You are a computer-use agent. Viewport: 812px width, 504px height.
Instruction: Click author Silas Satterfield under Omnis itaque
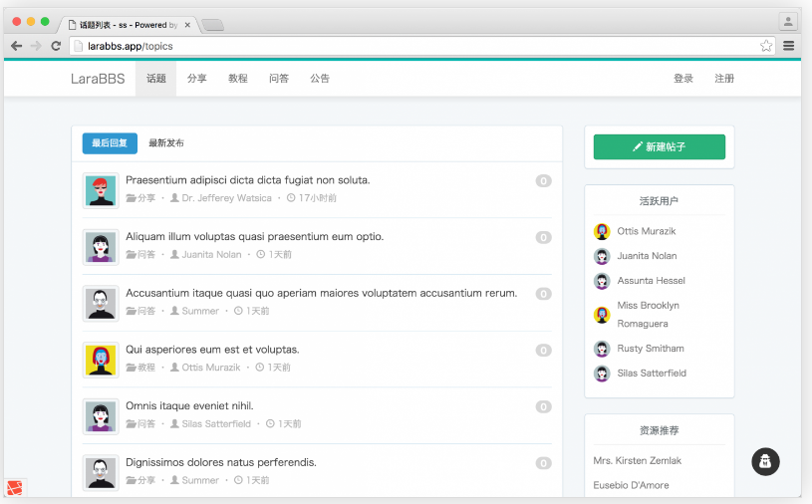point(211,423)
